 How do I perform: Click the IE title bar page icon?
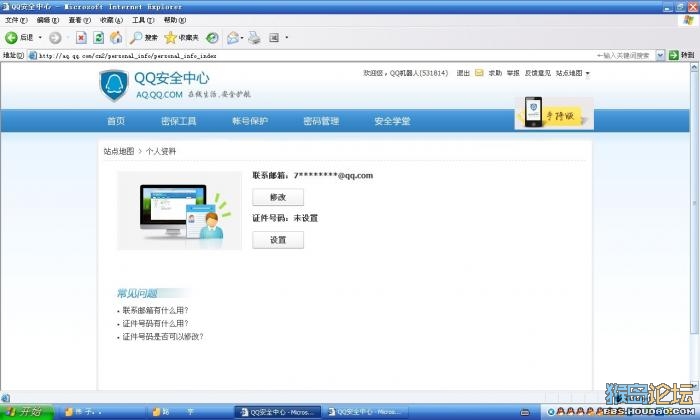pos(5,7)
